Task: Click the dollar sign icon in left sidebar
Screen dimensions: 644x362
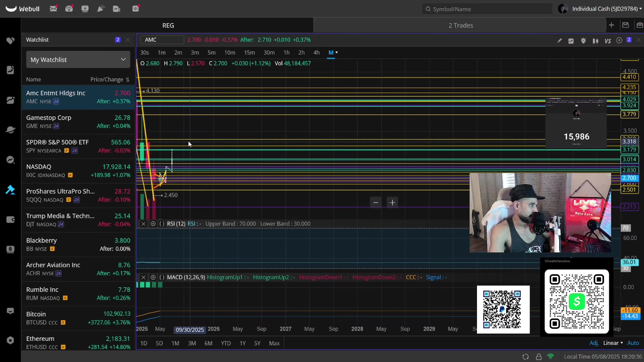Action: [10, 249]
